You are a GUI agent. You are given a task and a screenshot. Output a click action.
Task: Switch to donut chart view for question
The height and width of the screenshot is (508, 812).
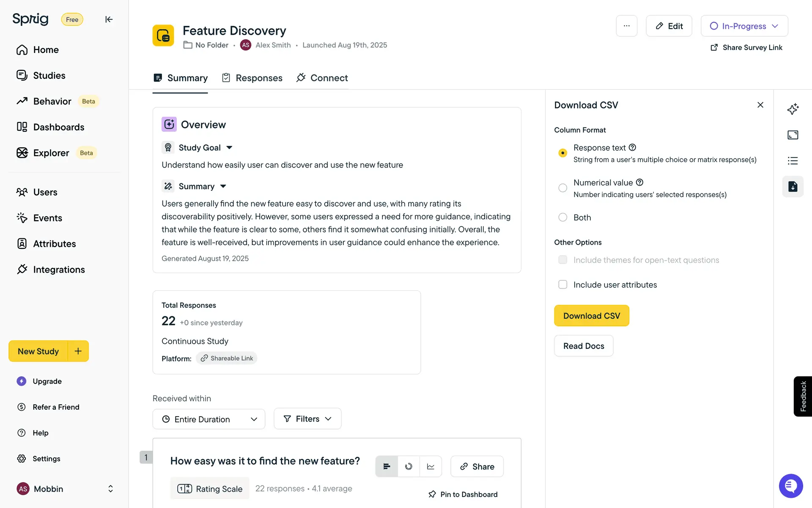(409, 467)
